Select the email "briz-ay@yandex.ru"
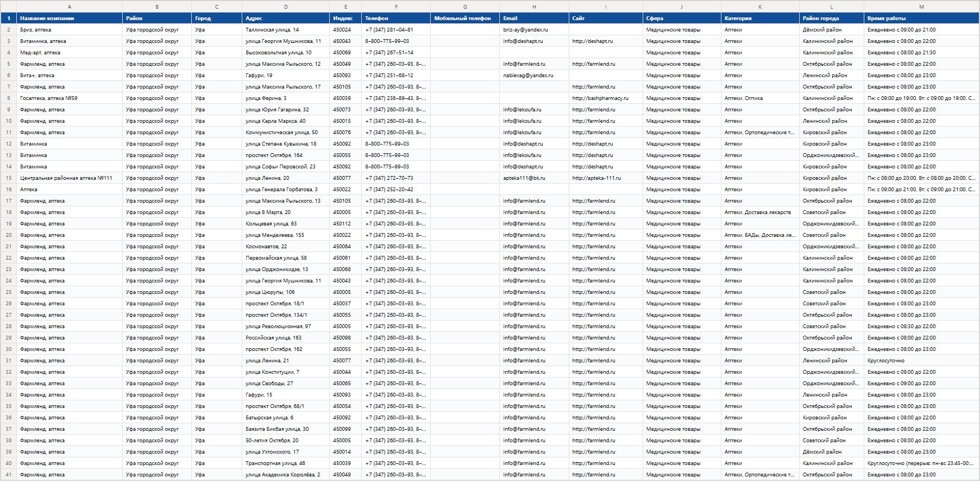Viewport: 980px width, 490px height. [534, 30]
